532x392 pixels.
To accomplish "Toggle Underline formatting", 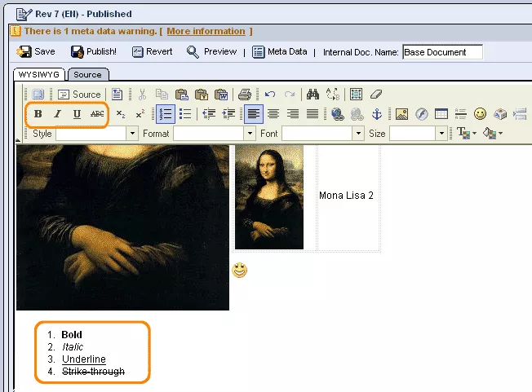I will point(77,114).
